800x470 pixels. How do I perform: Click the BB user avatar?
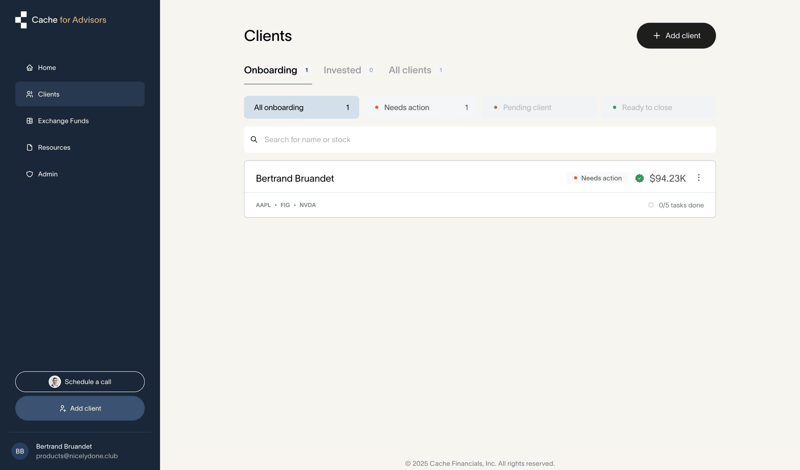20,451
